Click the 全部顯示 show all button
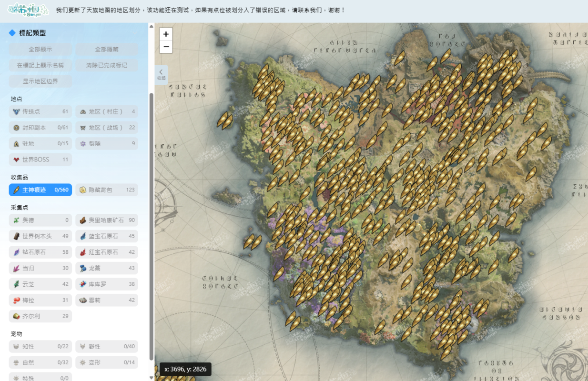 coord(40,49)
